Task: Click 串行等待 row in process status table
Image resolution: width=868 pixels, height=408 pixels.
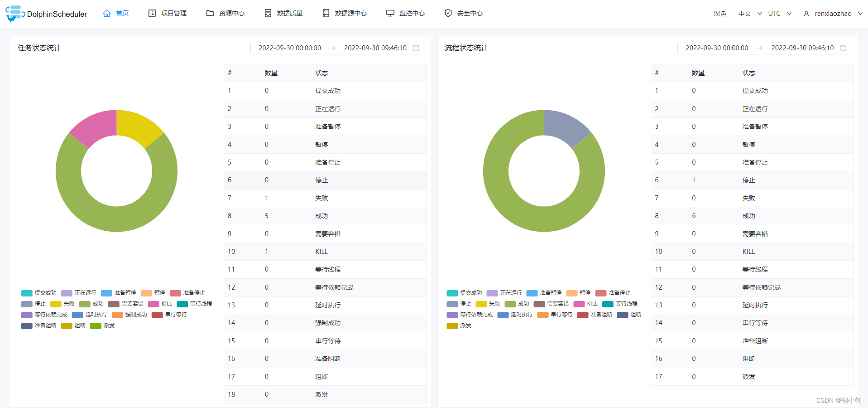Action: [x=752, y=323]
